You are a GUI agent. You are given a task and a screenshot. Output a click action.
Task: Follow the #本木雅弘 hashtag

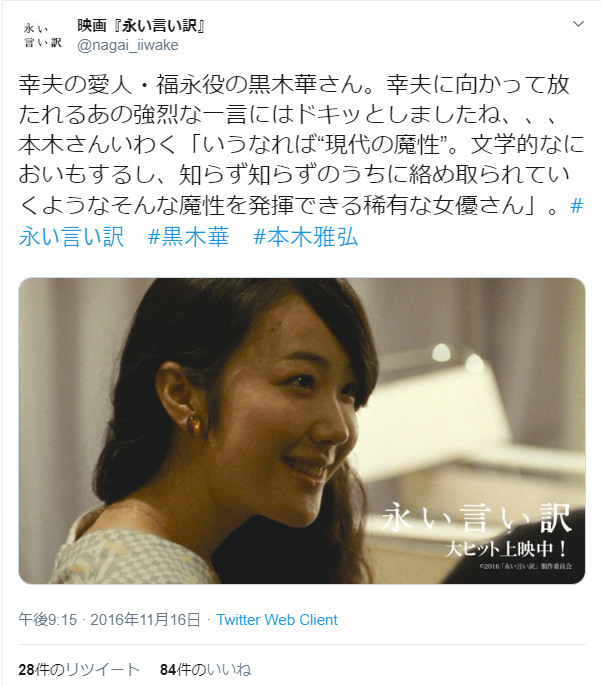click(x=305, y=237)
